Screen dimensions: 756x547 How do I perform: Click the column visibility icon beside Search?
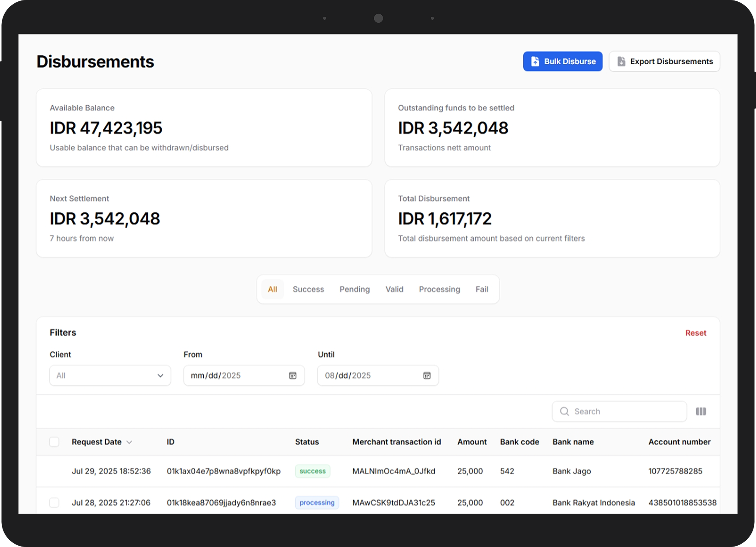pos(701,411)
